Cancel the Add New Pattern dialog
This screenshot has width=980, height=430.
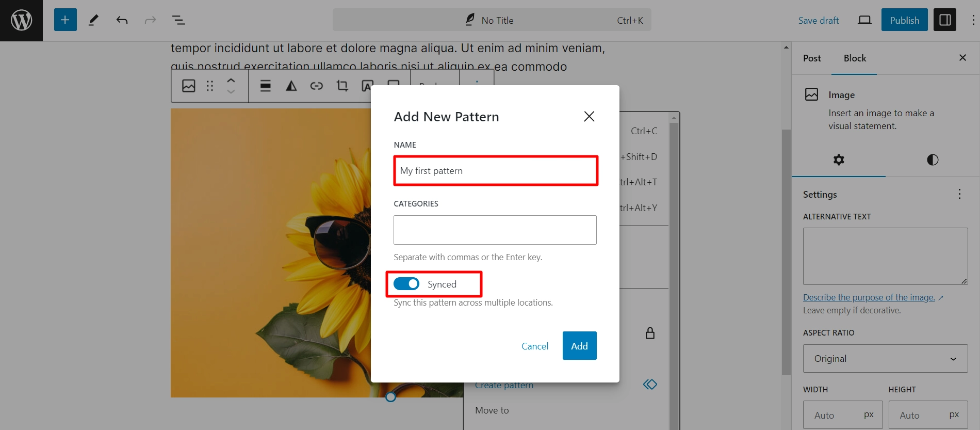535,346
